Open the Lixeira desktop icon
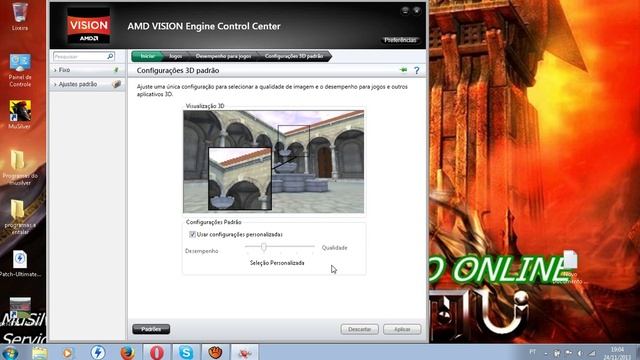The image size is (640, 360). (x=20, y=16)
